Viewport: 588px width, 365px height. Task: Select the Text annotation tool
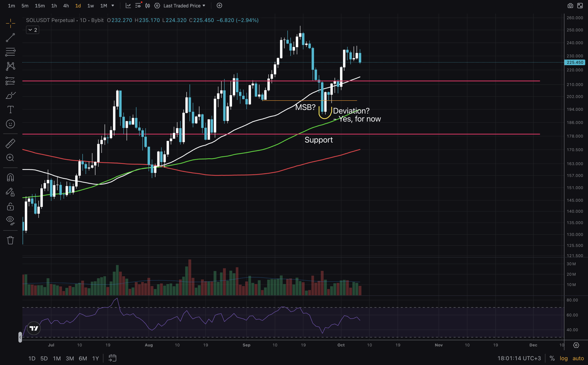tap(10, 109)
